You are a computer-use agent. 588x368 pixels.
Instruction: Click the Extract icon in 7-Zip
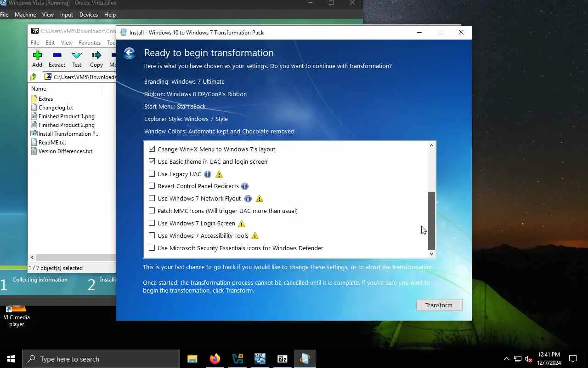click(57, 55)
